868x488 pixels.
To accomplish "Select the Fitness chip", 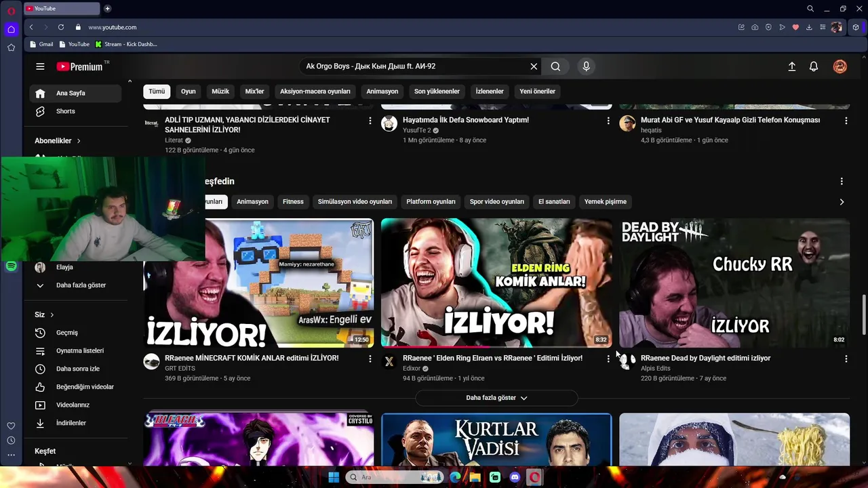I will [293, 201].
